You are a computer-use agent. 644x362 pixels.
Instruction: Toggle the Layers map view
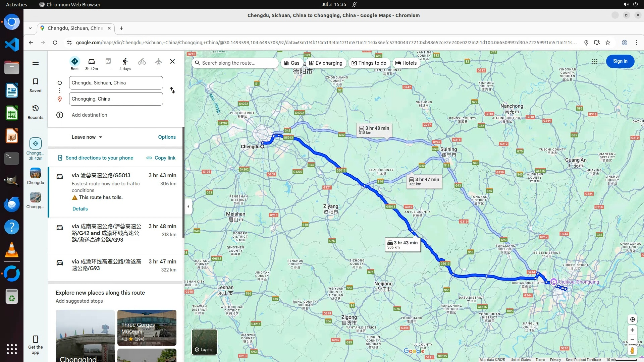[x=204, y=342]
